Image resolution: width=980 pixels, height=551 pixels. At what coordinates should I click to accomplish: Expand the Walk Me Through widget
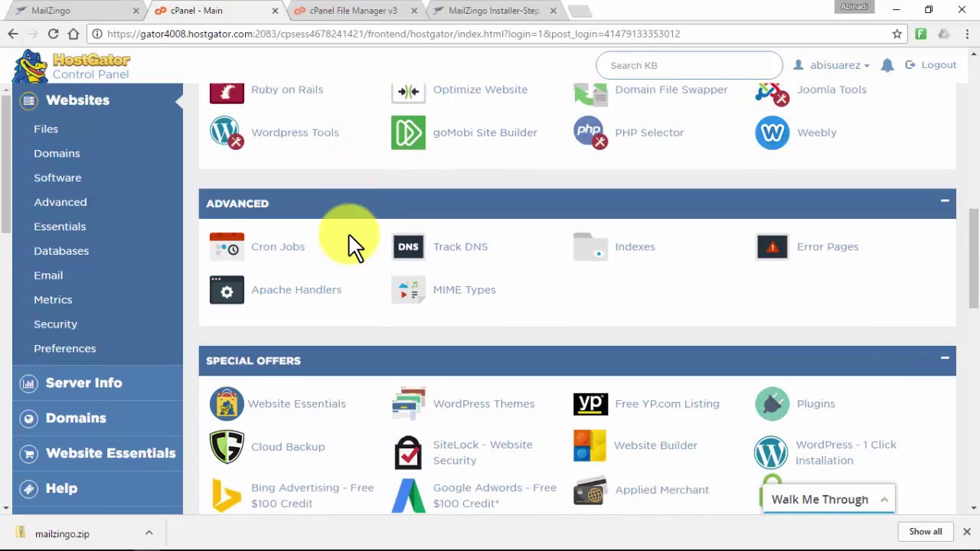[884, 500]
